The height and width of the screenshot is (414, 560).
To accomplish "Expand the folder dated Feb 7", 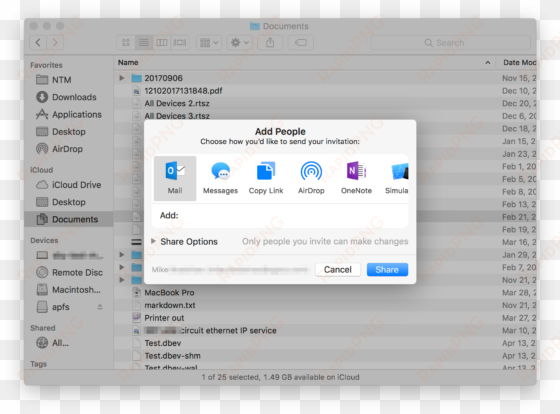I will click(x=122, y=267).
